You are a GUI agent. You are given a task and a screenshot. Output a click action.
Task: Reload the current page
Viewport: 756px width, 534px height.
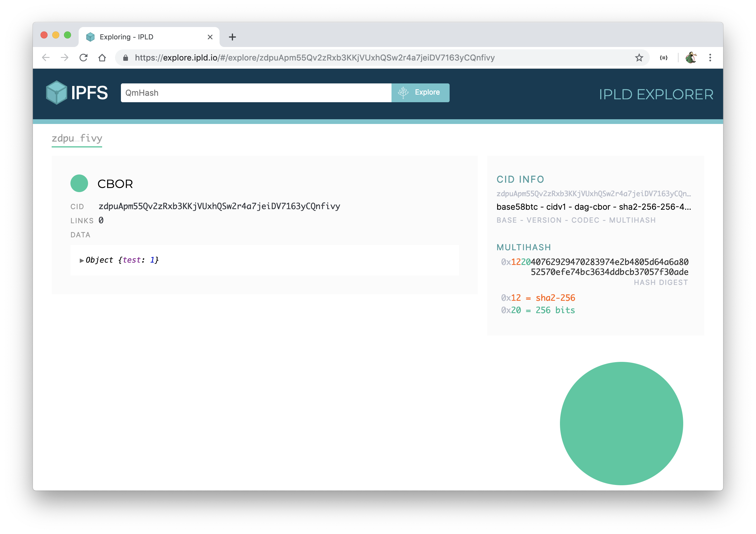(83, 58)
